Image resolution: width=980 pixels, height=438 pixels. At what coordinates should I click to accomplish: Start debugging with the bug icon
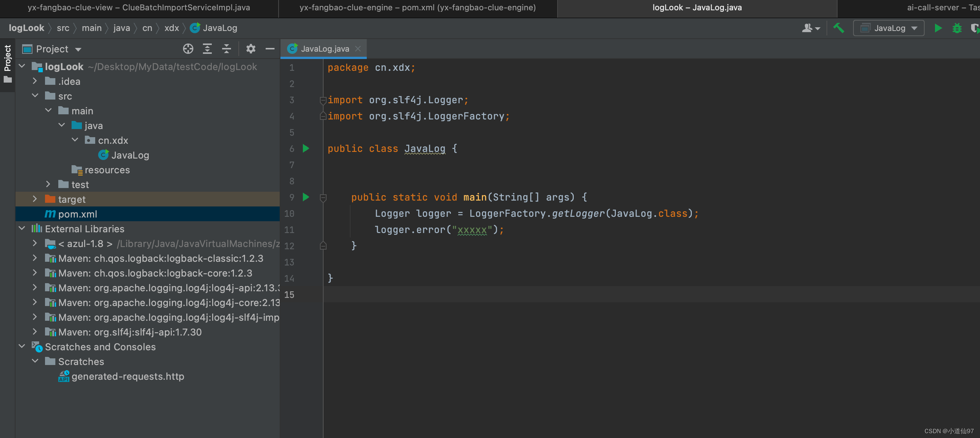(957, 28)
